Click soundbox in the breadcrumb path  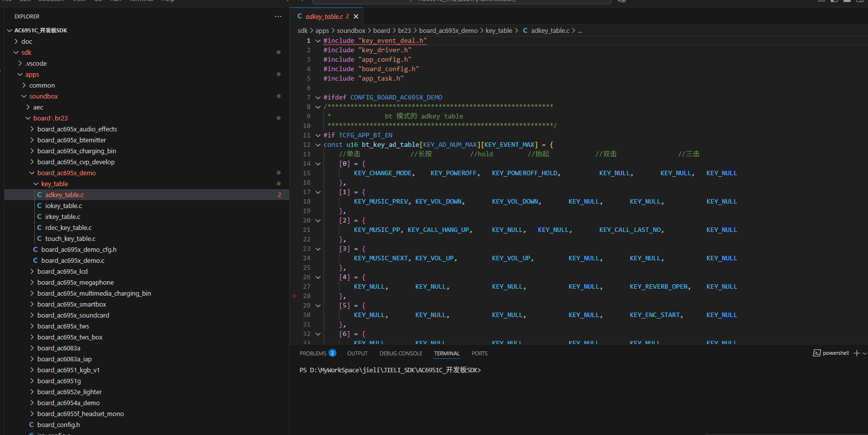click(351, 30)
